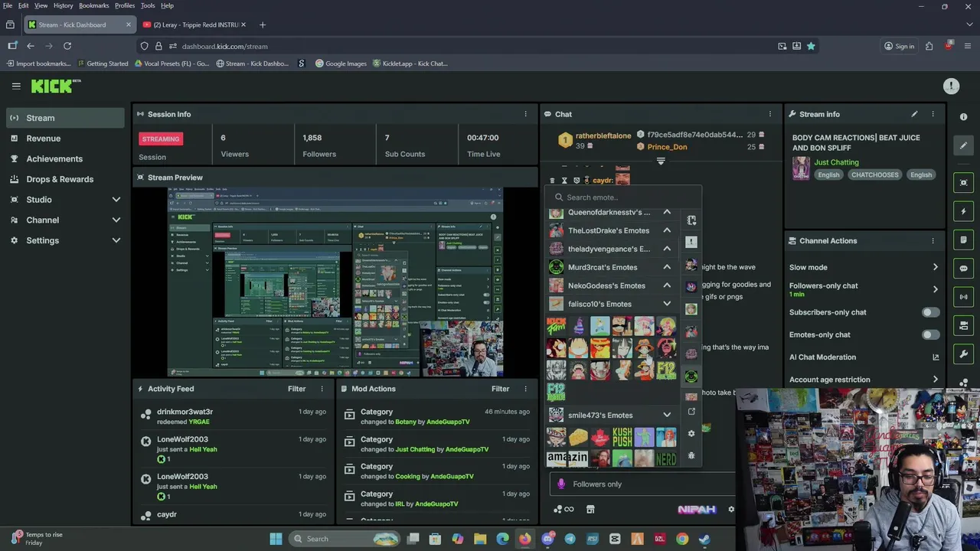Open Account age restriction arrow
Image resolution: width=980 pixels, height=551 pixels.
[935, 380]
